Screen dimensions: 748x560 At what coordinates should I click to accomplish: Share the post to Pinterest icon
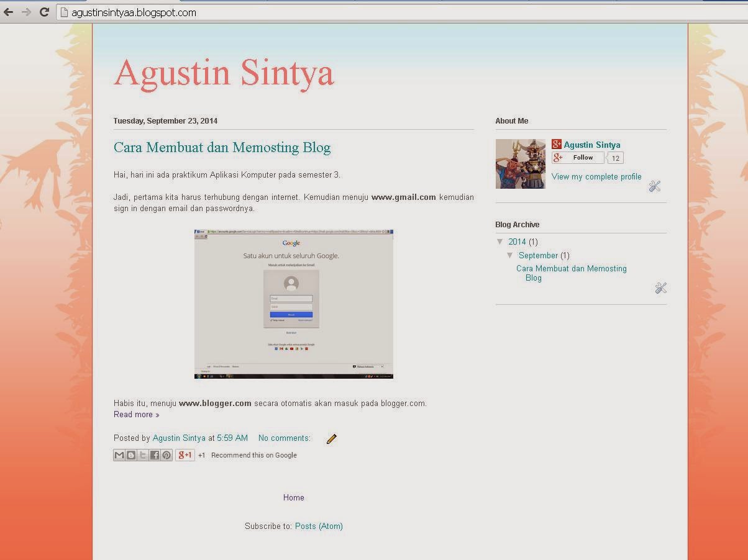click(x=166, y=455)
